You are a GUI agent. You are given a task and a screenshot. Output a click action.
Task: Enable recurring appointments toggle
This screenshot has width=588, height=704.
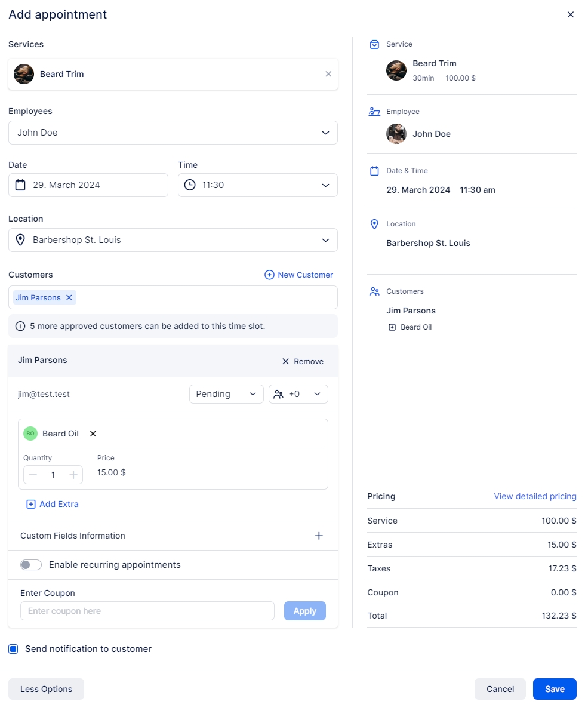pyautogui.click(x=31, y=565)
